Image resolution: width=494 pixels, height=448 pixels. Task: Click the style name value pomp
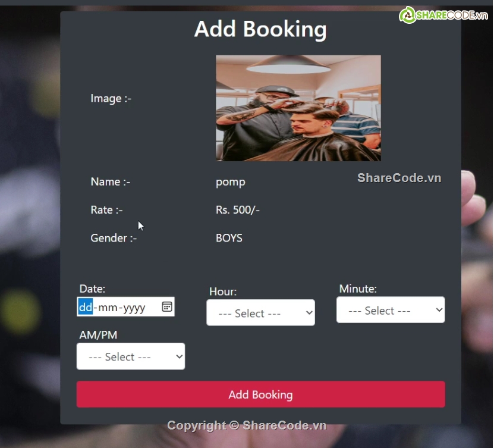coord(230,182)
